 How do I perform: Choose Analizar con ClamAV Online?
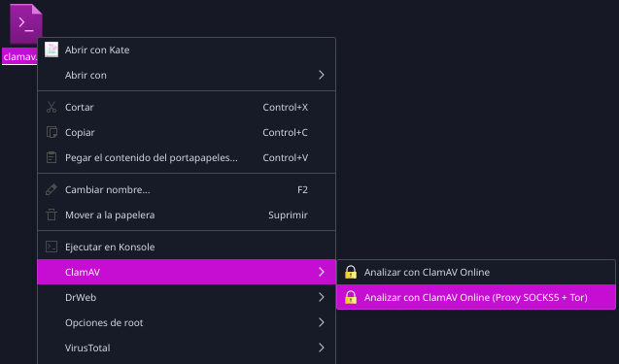click(476, 272)
